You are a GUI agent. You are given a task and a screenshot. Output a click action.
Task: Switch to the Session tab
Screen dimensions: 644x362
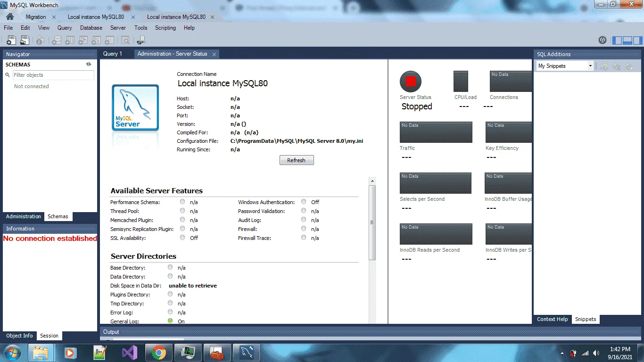(x=49, y=336)
